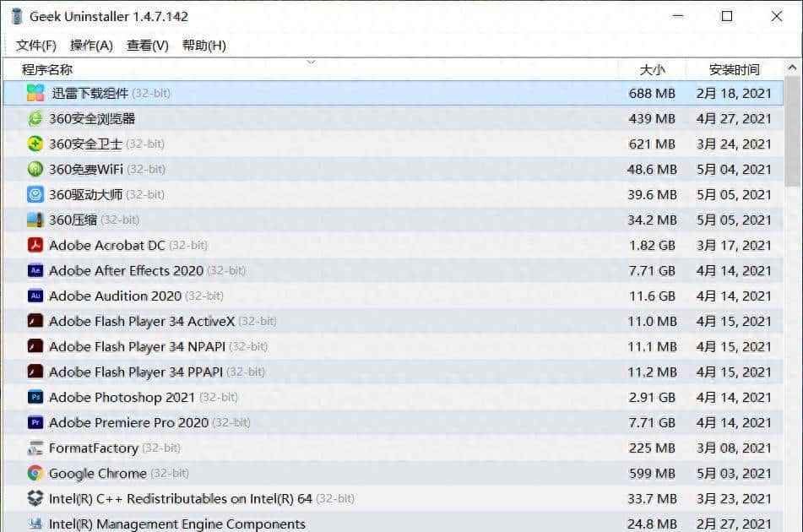The width and height of the screenshot is (803, 532).
Task: Click the Adobe Audition 2020 icon
Action: point(35,296)
